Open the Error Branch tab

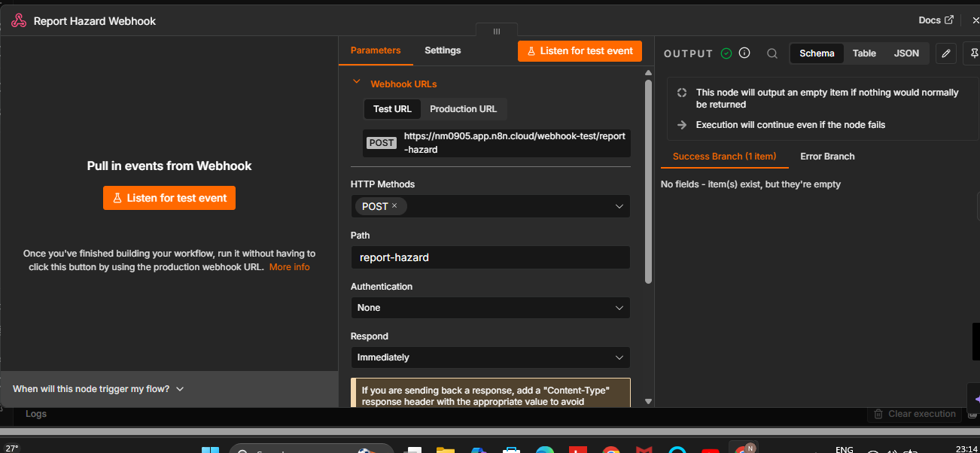[827, 157]
